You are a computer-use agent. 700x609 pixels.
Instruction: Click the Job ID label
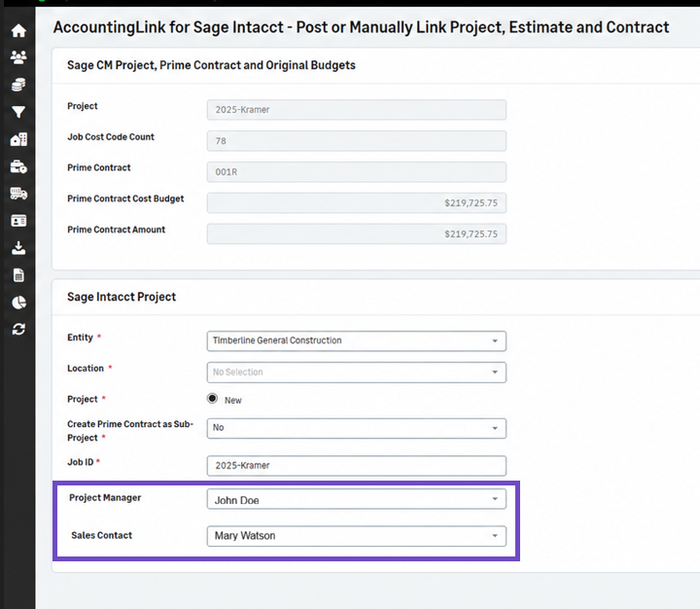(x=81, y=462)
